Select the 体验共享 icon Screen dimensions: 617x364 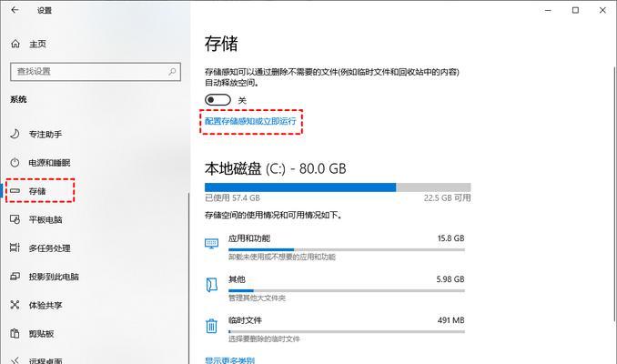pos(15,305)
